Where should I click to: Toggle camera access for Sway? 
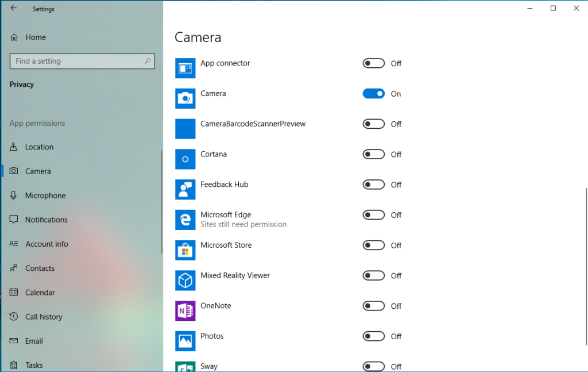click(x=373, y=366)
